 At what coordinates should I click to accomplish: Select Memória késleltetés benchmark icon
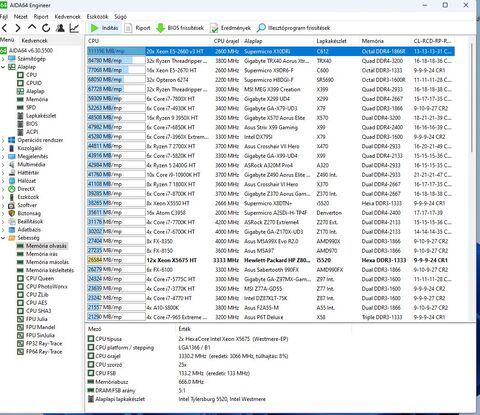[20, 270]
